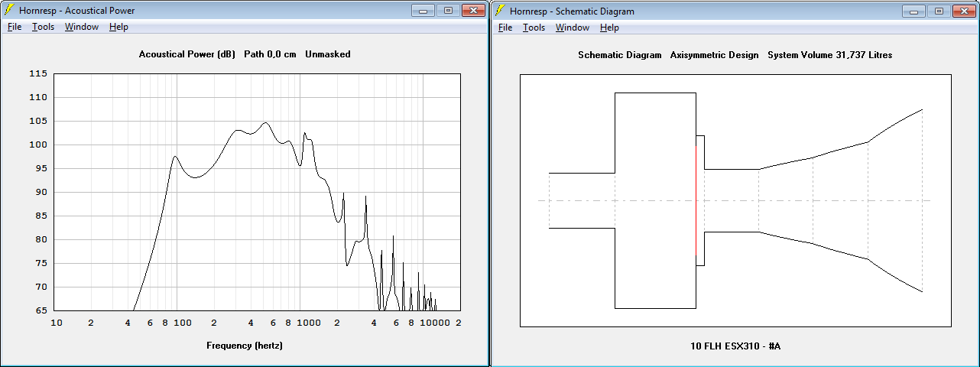The height and width of the screenshot is (367, 980).
Task: Open Help menu in Acoustical Power window
Action: pyautogui.click(x=118, y=27)
